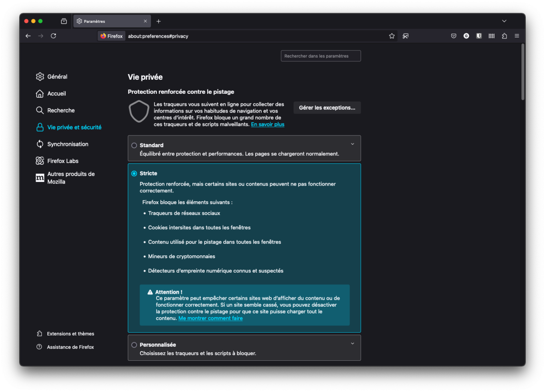The width and height of the screenshot is (545, 392).
Task: Click the Vie privée heading
Action: pyautogui.click(x=145, y=77)
